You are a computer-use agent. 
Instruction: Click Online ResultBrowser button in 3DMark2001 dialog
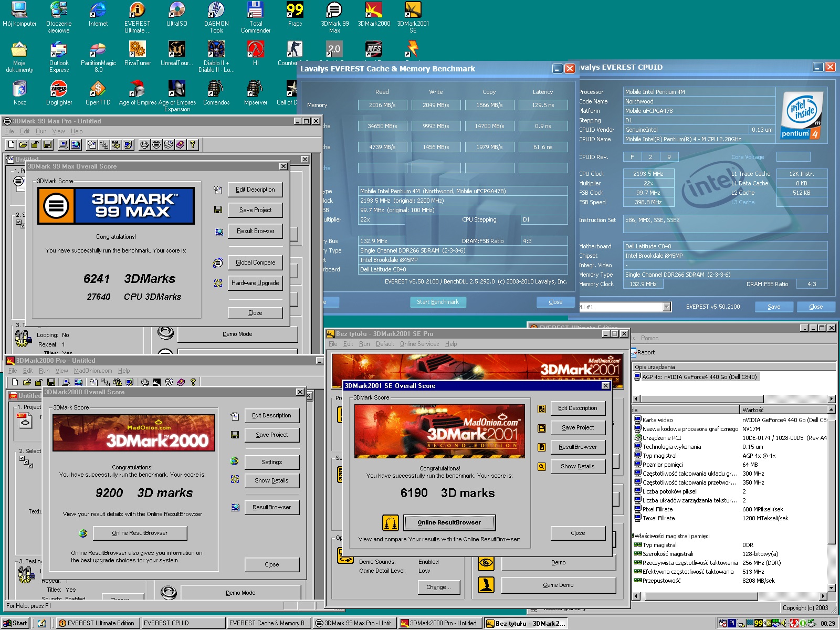[x=449, y=522]
